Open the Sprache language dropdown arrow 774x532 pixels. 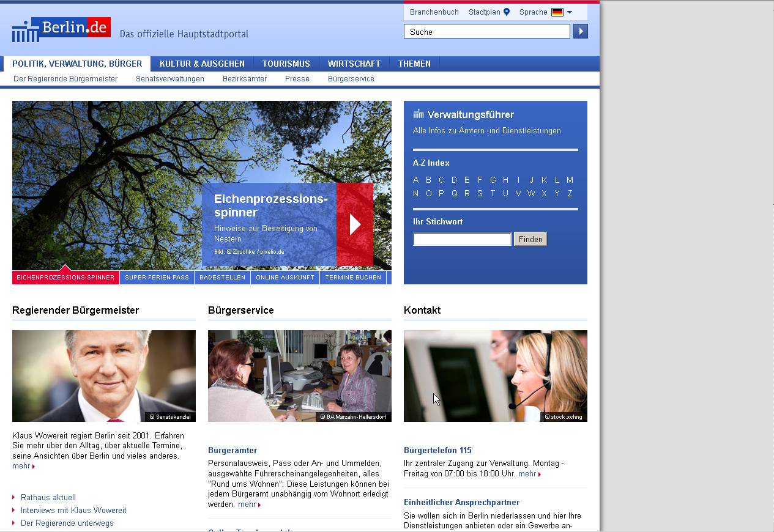tap(570, 12)
